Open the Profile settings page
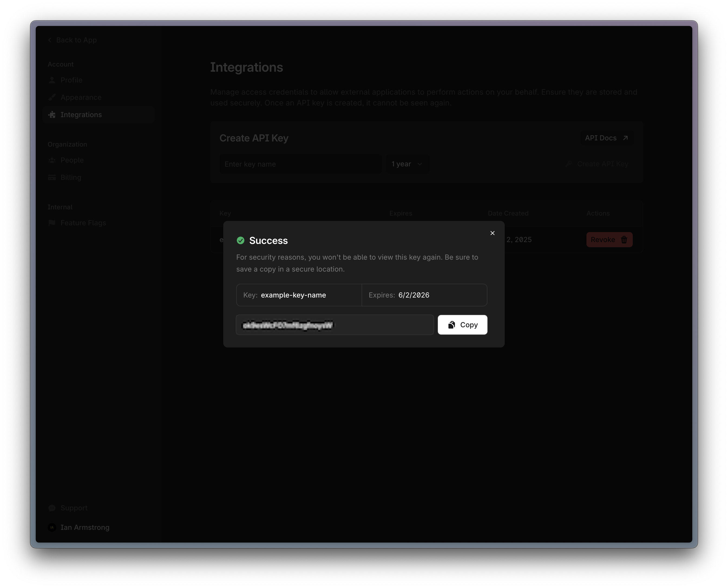This screenshot has height=588, width=728. 98,80
